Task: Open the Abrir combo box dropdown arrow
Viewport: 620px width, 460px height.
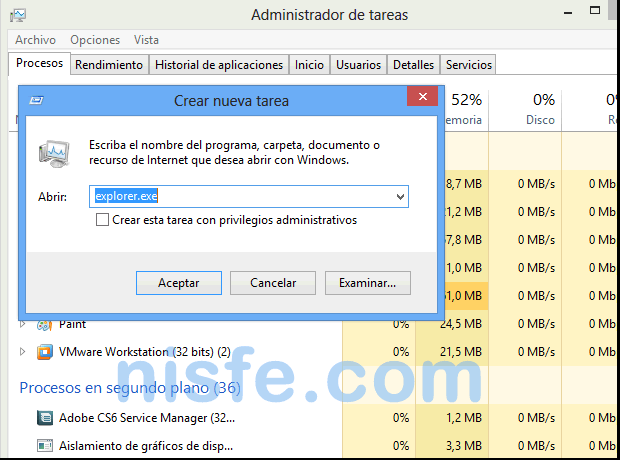Action: 400,197
